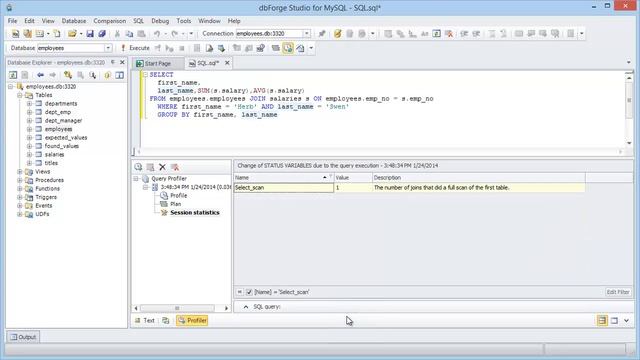Open the File menu
This screenshot has width=640, height=360.
(12, 21)
